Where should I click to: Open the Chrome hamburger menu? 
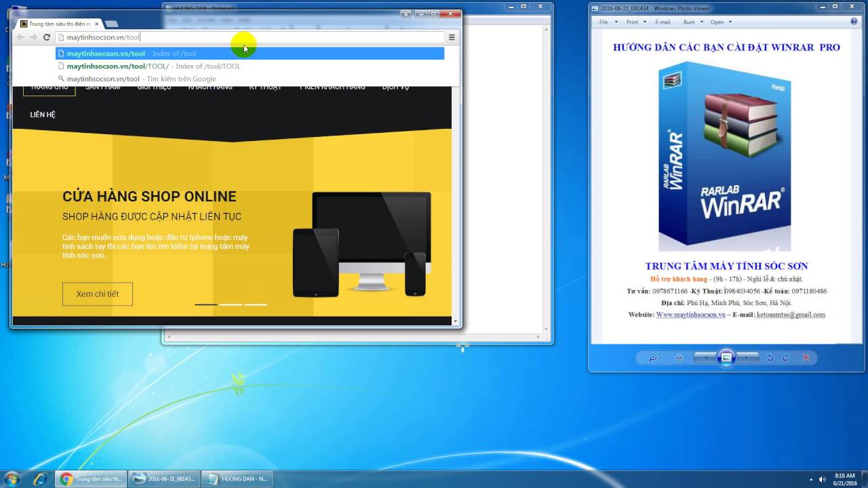point(452,37)
